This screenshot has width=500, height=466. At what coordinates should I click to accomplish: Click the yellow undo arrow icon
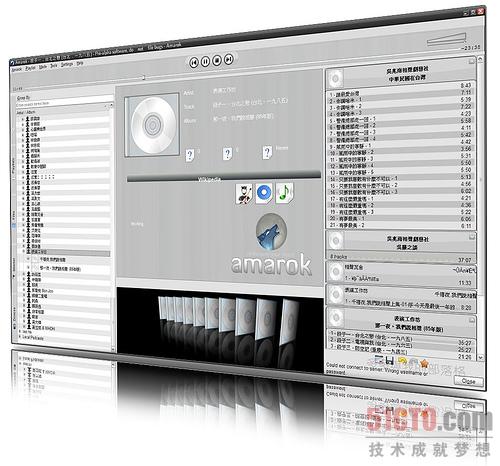click(402, 361)
